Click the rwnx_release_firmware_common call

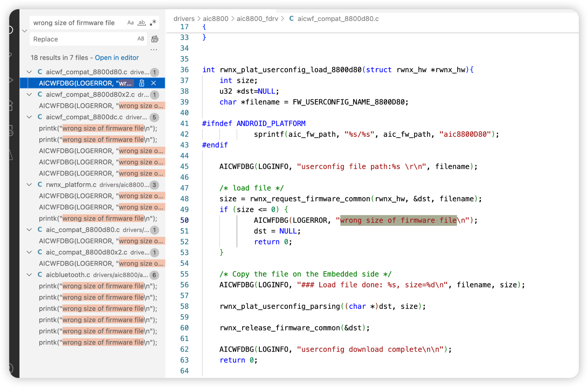click(280, 328)
